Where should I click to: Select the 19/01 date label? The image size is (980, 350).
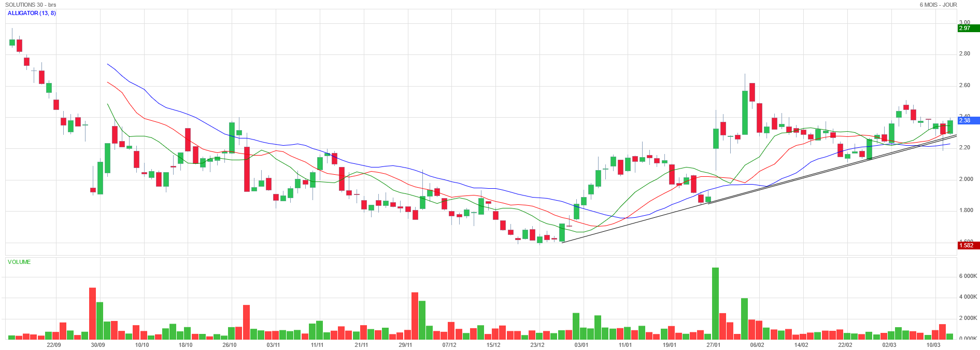pyautogui.click(x=670, y=345)
